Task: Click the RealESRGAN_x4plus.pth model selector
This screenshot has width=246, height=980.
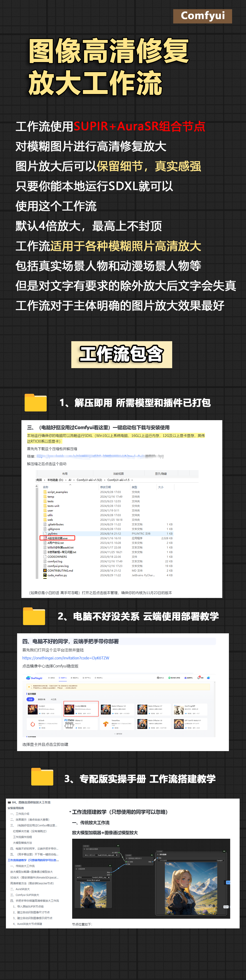Action: click(101, 855)
